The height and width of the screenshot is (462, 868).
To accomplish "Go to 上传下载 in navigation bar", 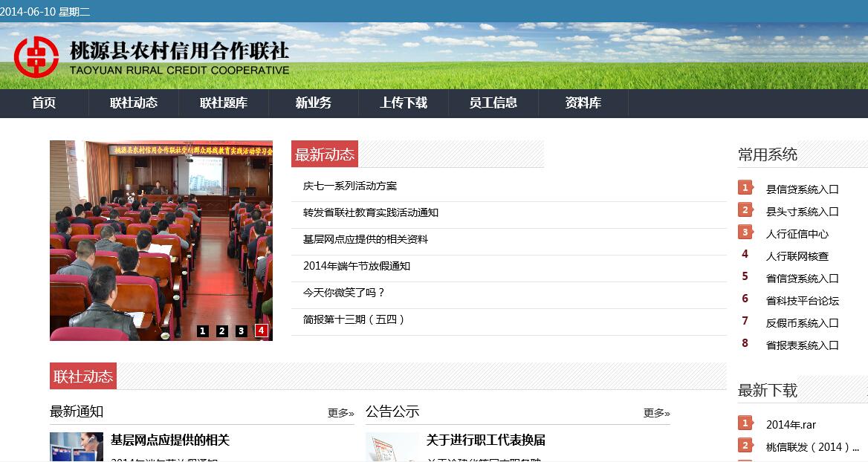I will click(404, 103).
